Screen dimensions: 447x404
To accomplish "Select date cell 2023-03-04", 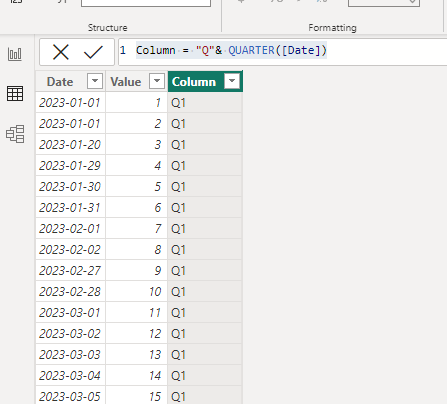I will [x=70, y=376].
